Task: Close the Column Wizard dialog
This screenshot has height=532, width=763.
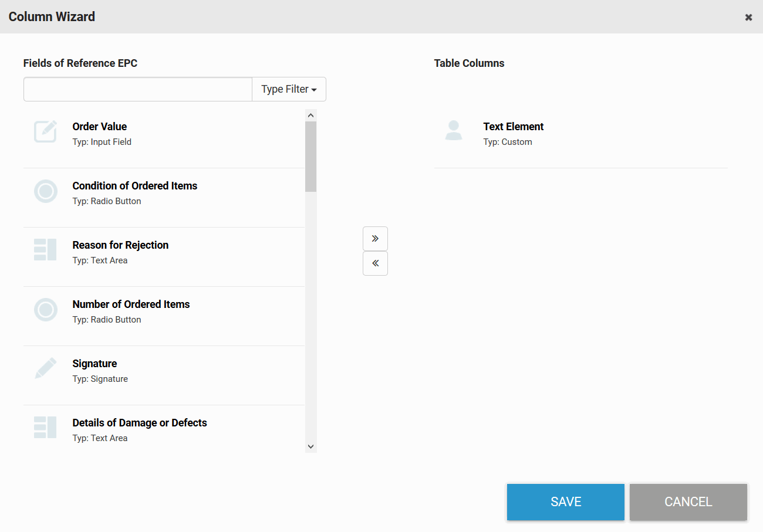Action: pos(748,17)
